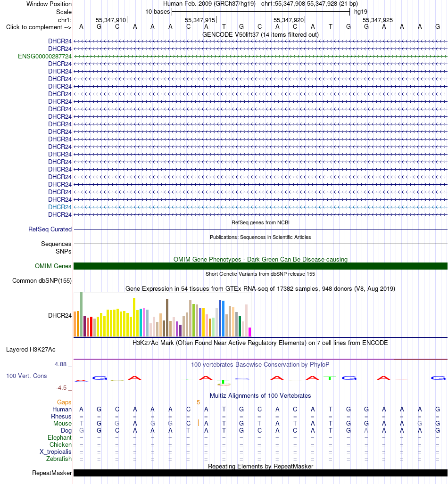Click the Dog alignment row label

(x=66, y=431)
